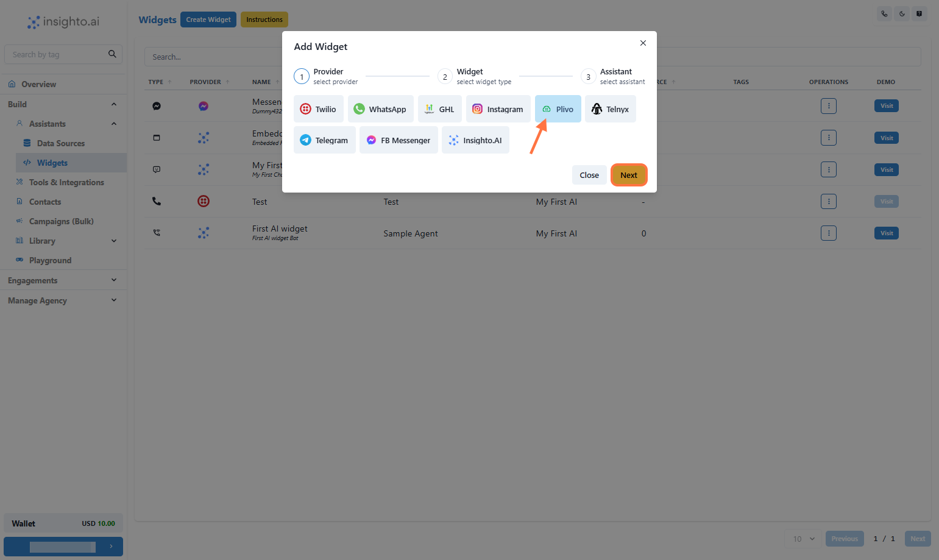Click the Create Widget button
The image size is (939, 560).
(x=208, y=19)
